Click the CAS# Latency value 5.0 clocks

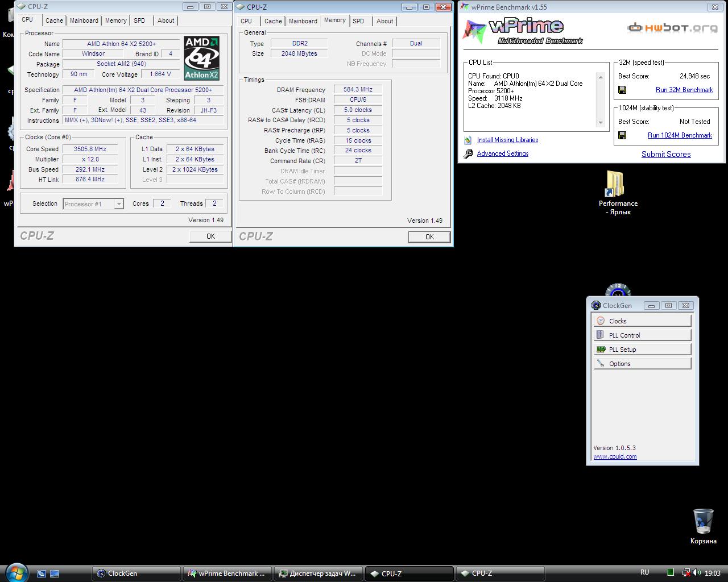coord(358,110)
